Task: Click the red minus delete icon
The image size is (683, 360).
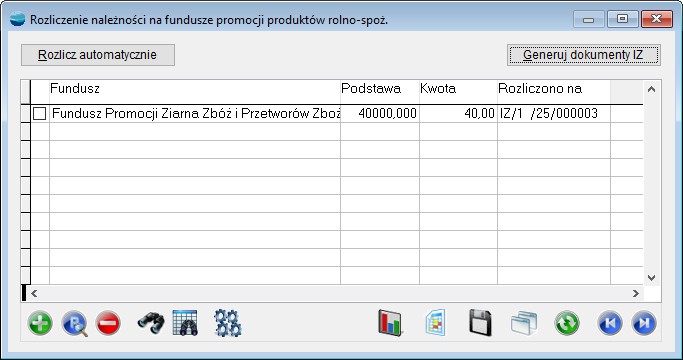Action: (x=108, y=323)
